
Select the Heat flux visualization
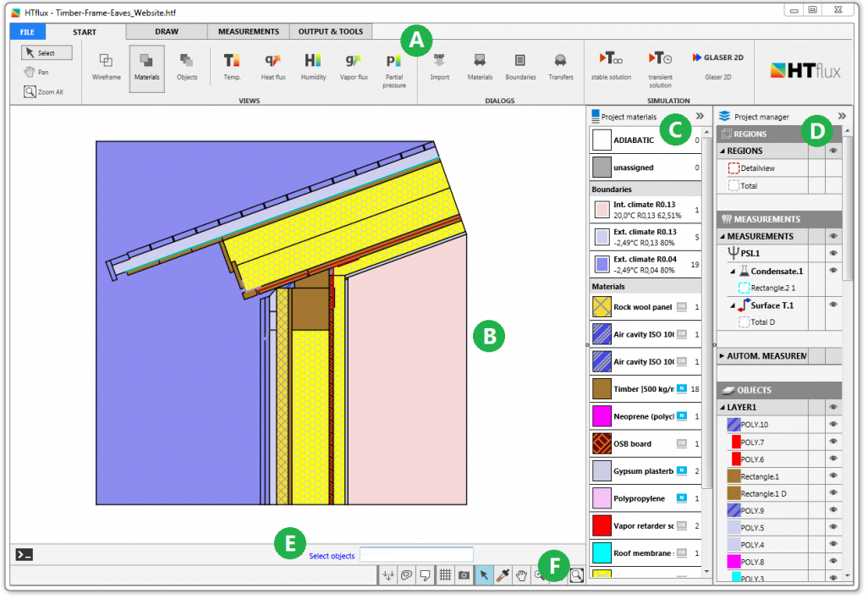coord(272,68)
